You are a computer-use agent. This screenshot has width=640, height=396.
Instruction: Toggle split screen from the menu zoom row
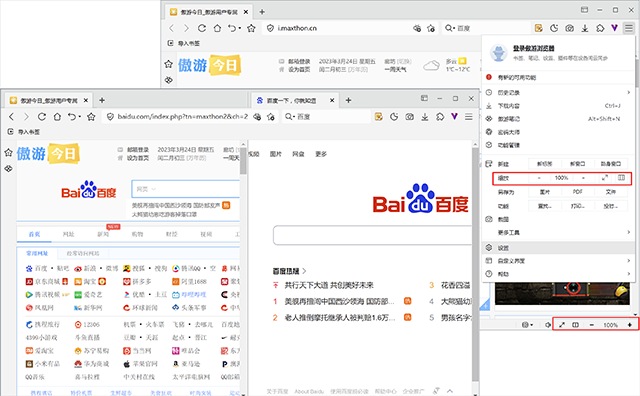point(621,178)
